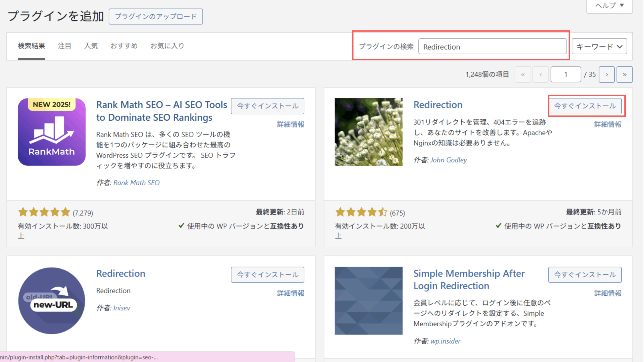Click the RankMath plugin icon
Image resolution: width=644 pixels, height=362 pixels.
coord(52,132)
